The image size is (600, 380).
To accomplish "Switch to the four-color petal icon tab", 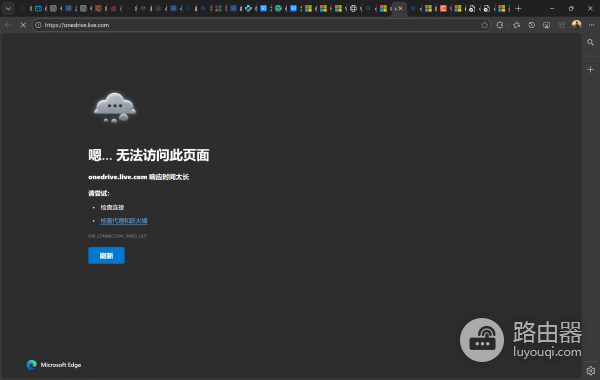I will coord(218,8).
